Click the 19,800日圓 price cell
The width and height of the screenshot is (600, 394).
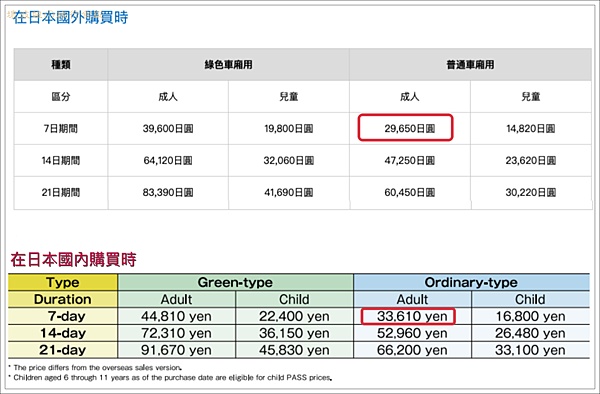tap(289, 129)
